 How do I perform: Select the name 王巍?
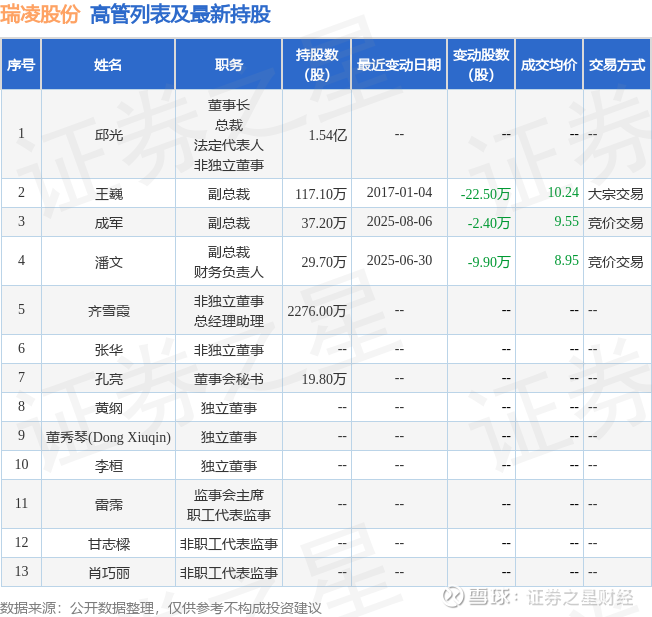(109, 193)
